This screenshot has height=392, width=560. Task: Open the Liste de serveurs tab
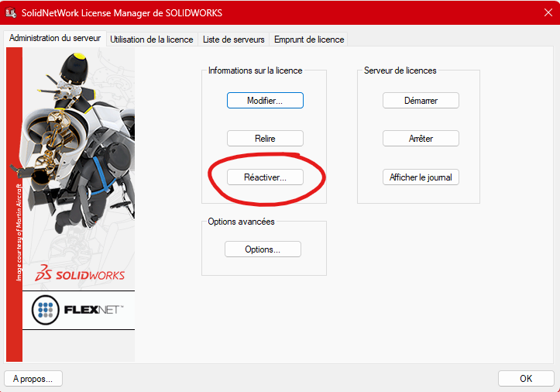click(x=234, y=40)
